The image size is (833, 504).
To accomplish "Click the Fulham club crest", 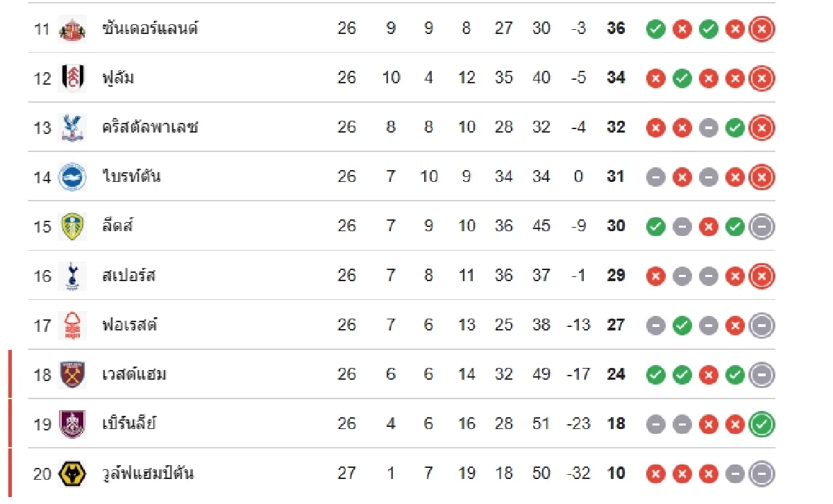I will tap(72, 78).
